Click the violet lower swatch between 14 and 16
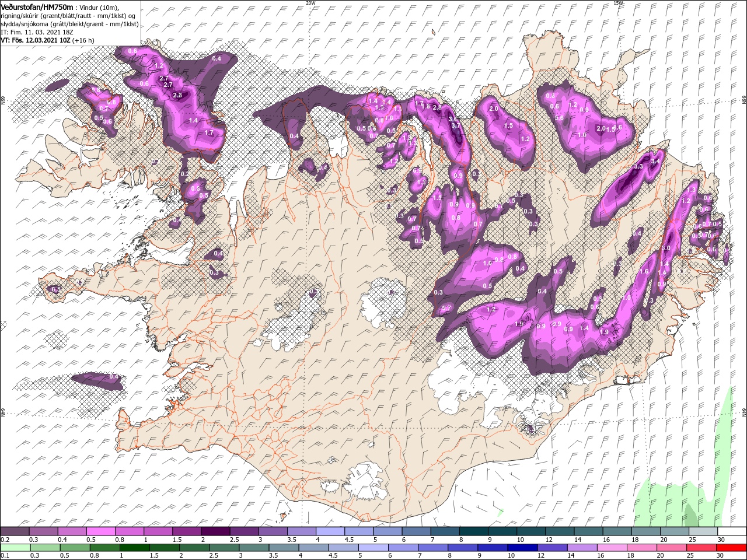 tap(582, 548)
